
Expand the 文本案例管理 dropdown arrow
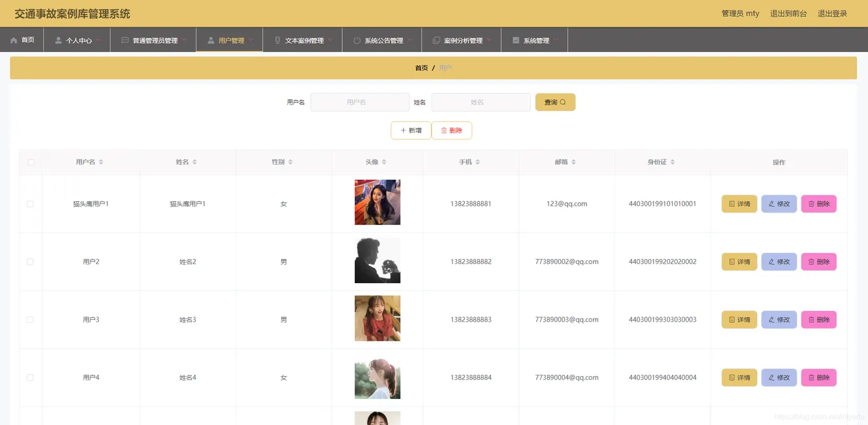coord(330,40)
